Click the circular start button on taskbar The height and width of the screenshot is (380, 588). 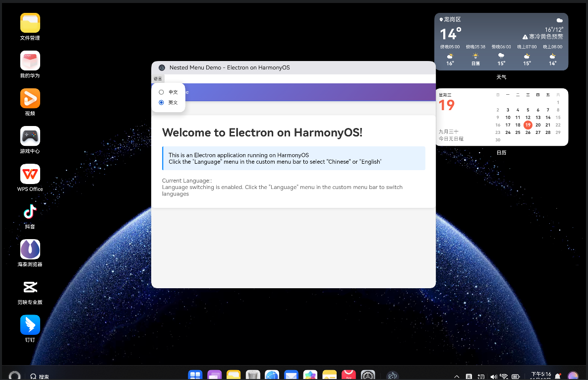pos(14,376)
